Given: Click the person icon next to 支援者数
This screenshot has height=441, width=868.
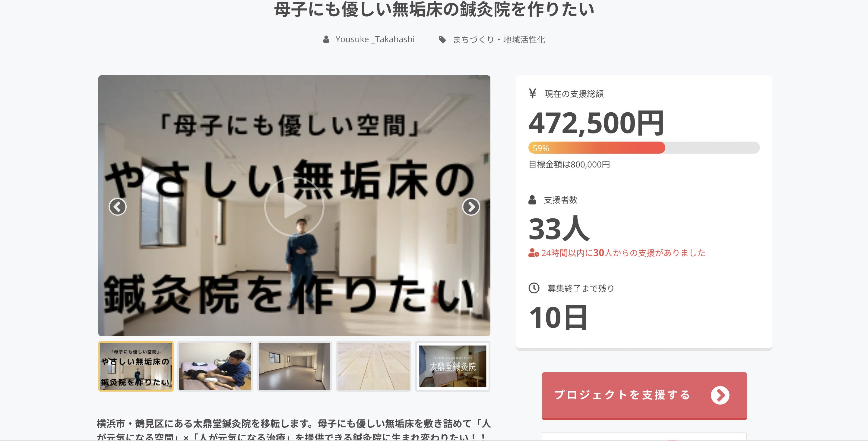Looking at the screenshot, I should 532,200.
